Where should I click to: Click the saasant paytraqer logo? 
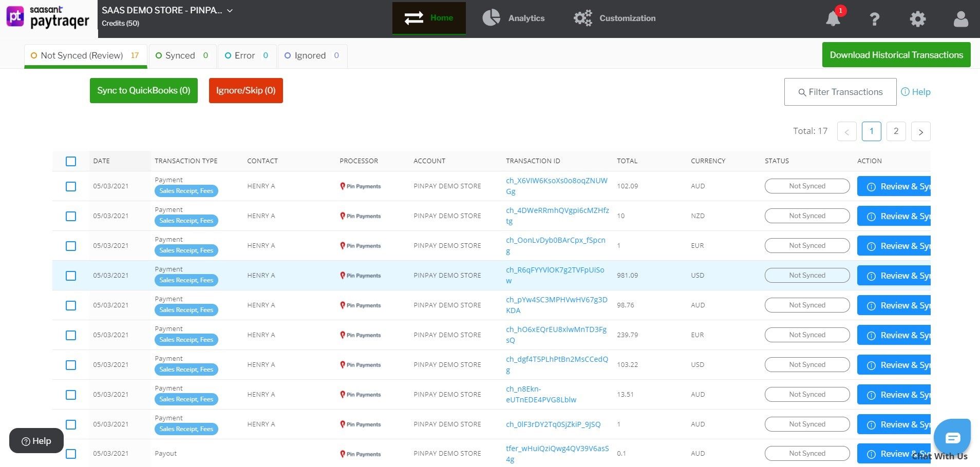(x=48, y=17)
